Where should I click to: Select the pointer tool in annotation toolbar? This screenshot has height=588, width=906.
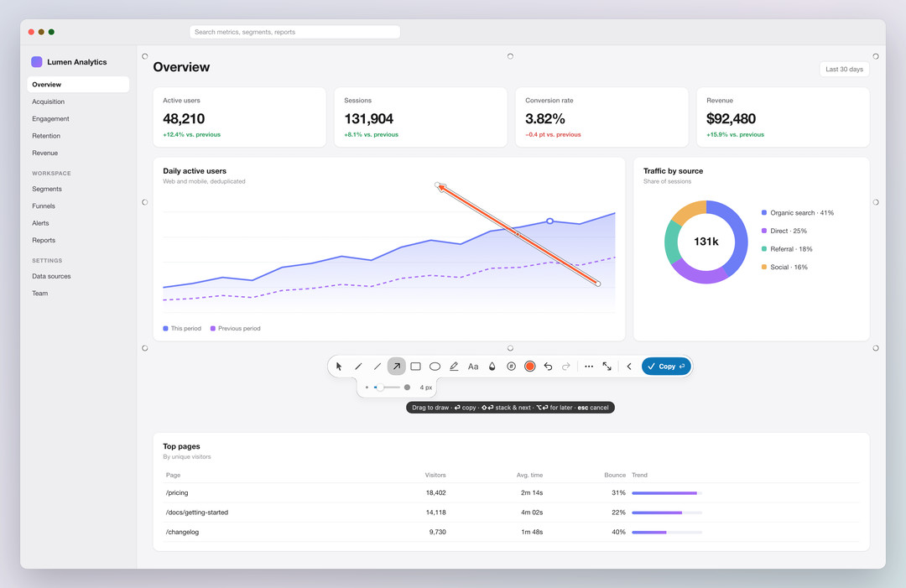(x=339, y=367)
